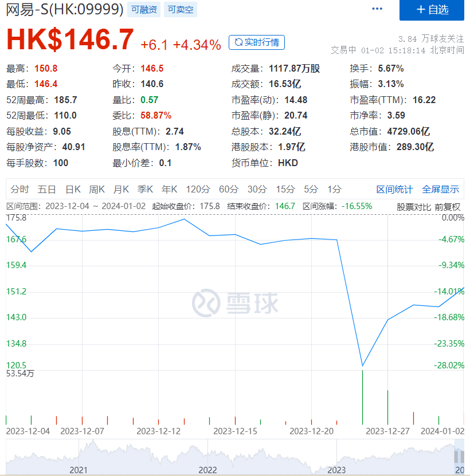
Task: Click the 港股市值 value 289.30亿
Action: (x=415, y=147)
